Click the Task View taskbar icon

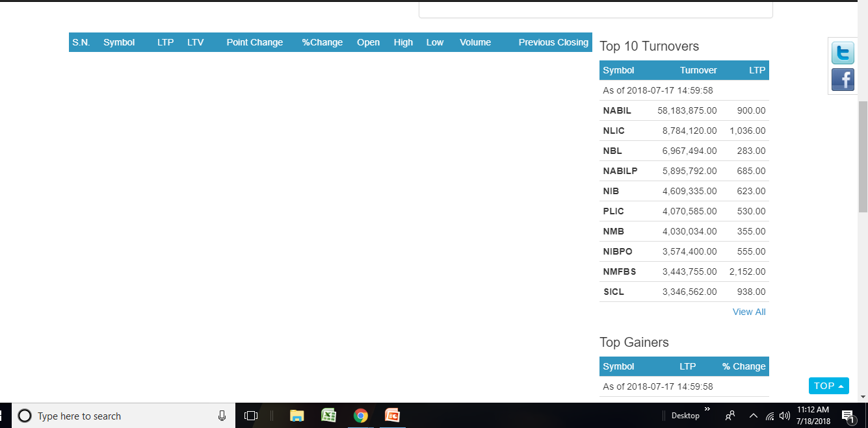tap(251, 416)
